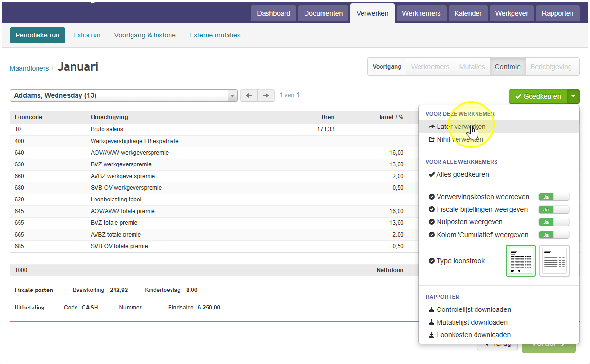The width and height of the screenshot is (590, 364).
Task: Toggle Nulposten weergeven switch
Action: (553, 222)
